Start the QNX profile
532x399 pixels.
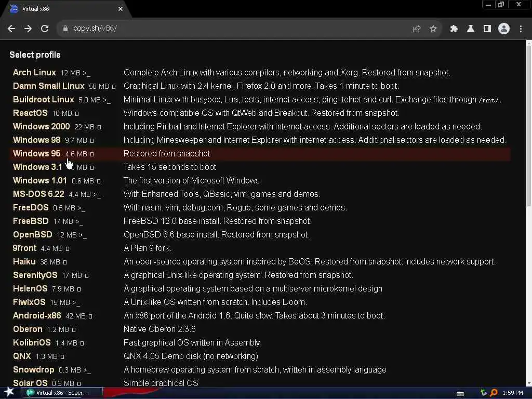tap(22, 356)
